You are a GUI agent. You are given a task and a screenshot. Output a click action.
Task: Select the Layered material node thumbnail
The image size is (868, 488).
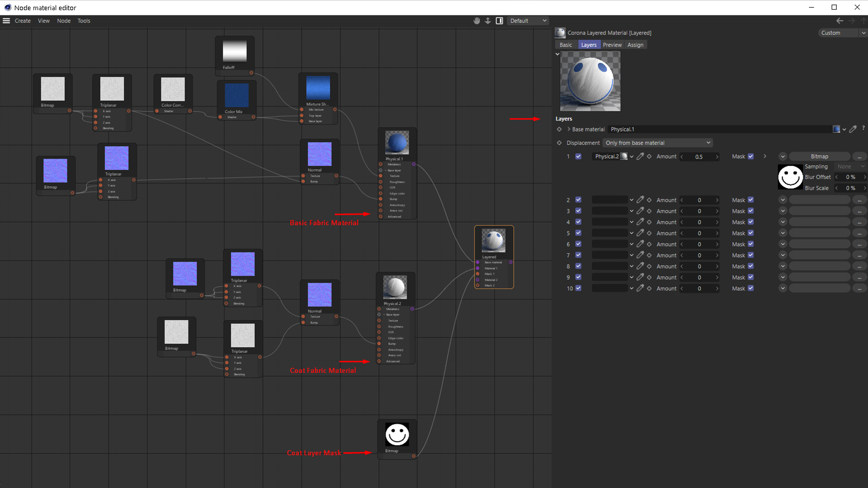click(494, 240)
